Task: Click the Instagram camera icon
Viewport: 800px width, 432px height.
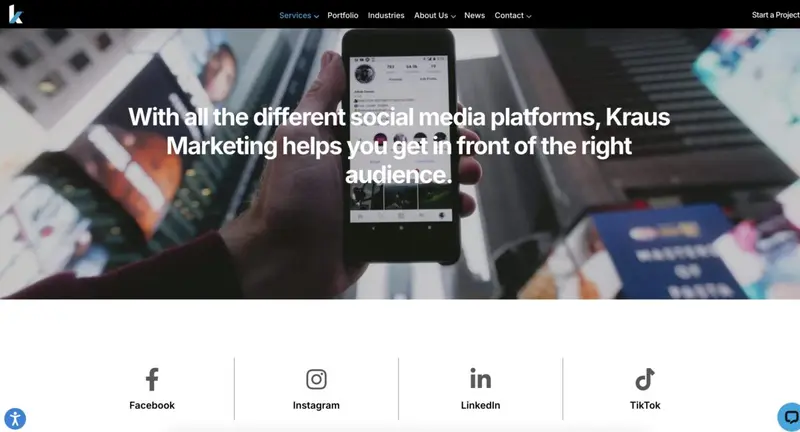Action: [x=316, y=379]
